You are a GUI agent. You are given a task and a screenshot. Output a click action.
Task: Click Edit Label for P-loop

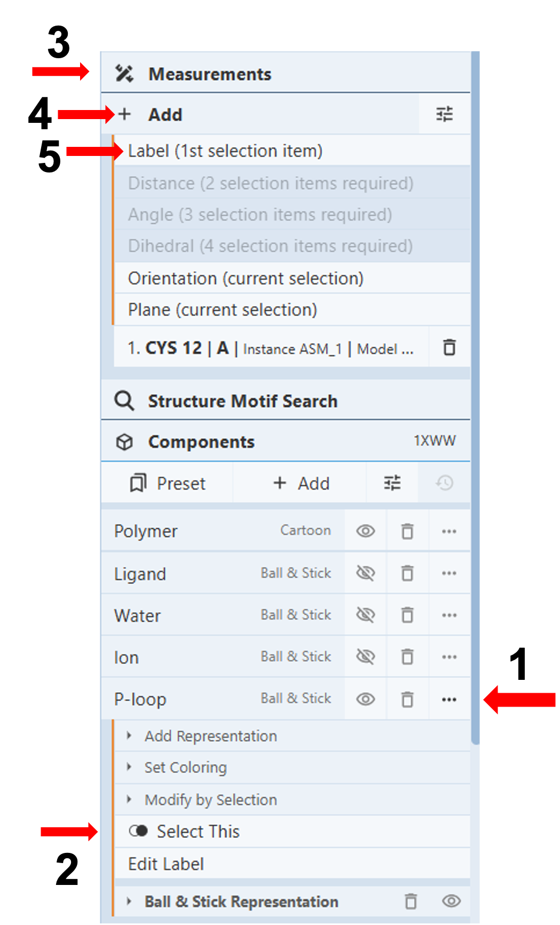pyautogui.click(x=166, y=864)
